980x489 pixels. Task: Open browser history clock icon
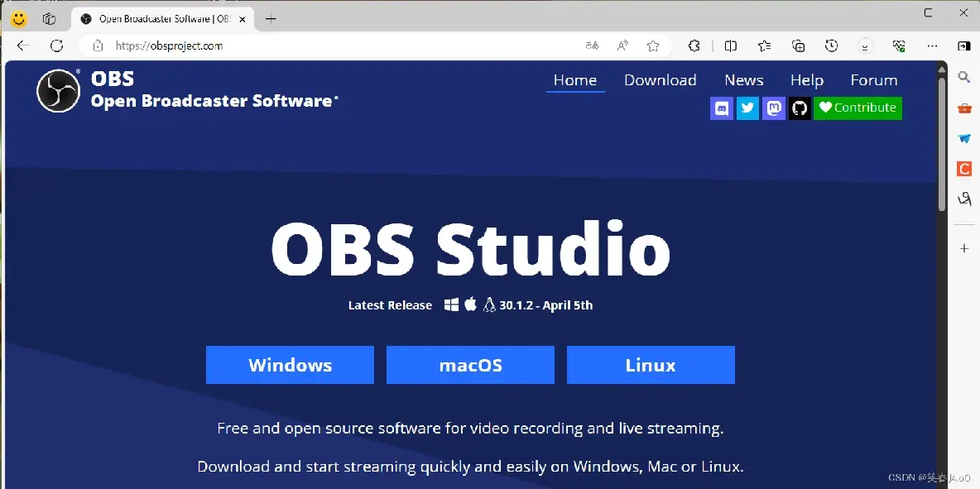click(x=831, y=46)
